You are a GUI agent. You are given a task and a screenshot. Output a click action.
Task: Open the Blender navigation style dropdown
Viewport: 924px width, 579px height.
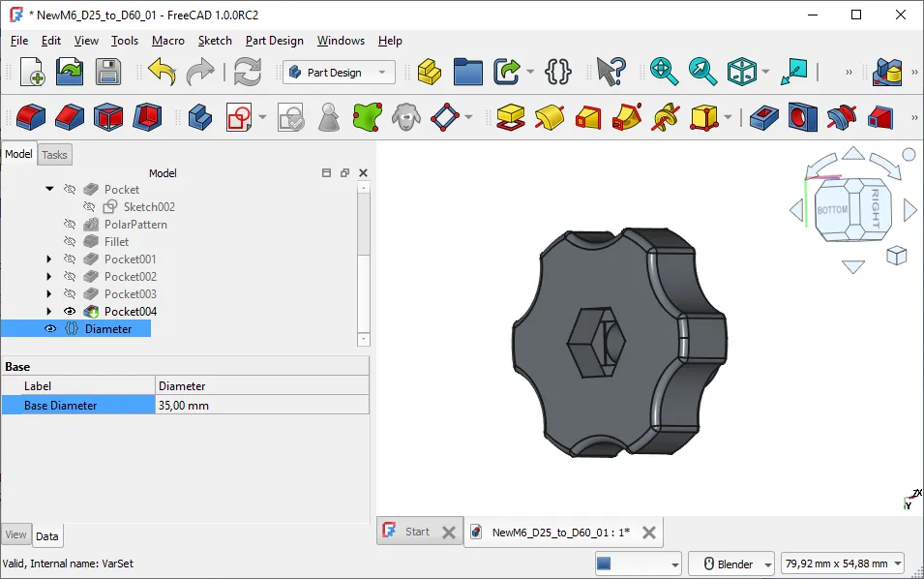pyautogui.click(x=730, y=564)
